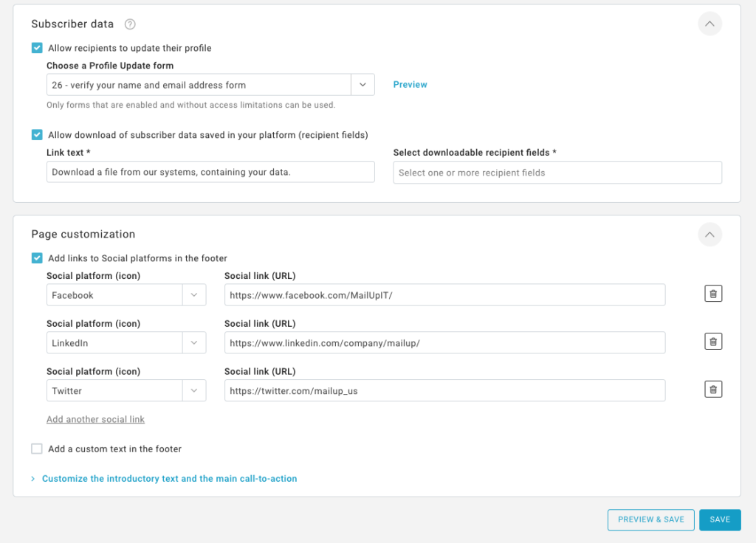Toggle Allow download of subscriber data checkbox
The image size is (756, 543).
pos(37,135)
